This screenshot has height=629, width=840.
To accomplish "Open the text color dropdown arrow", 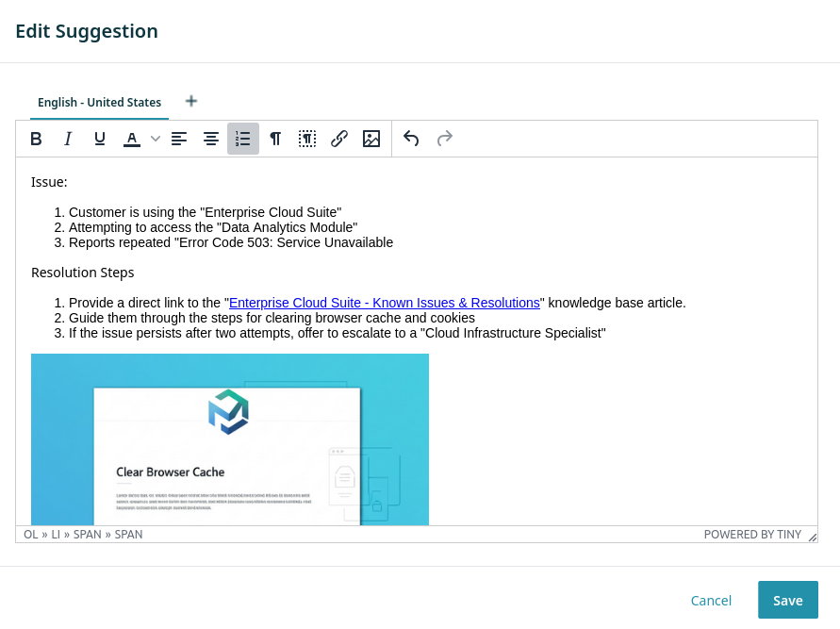I will pyautogui.click(x=156, y=139).
